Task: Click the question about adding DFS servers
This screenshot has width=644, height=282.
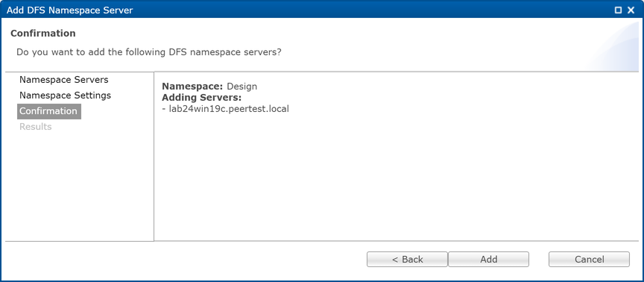Action: click(x=148, y=53)
